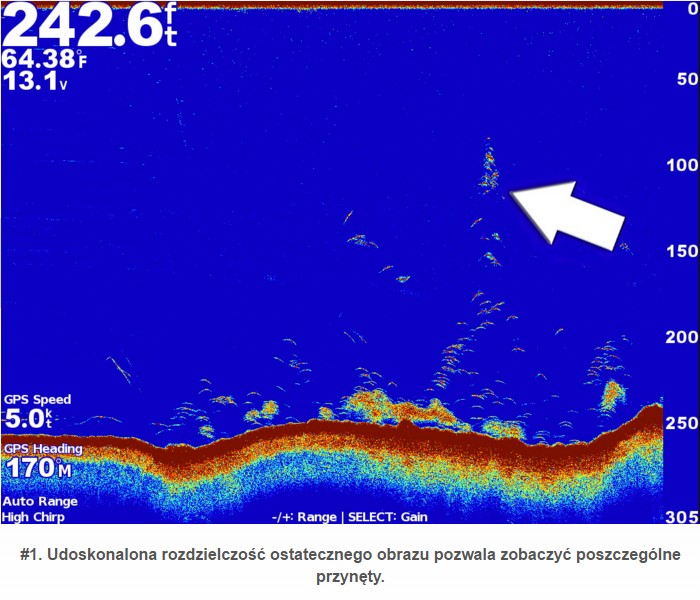Click the 13.1 V voltage reading
The image size is (700, 600).
tap(35, 83)
